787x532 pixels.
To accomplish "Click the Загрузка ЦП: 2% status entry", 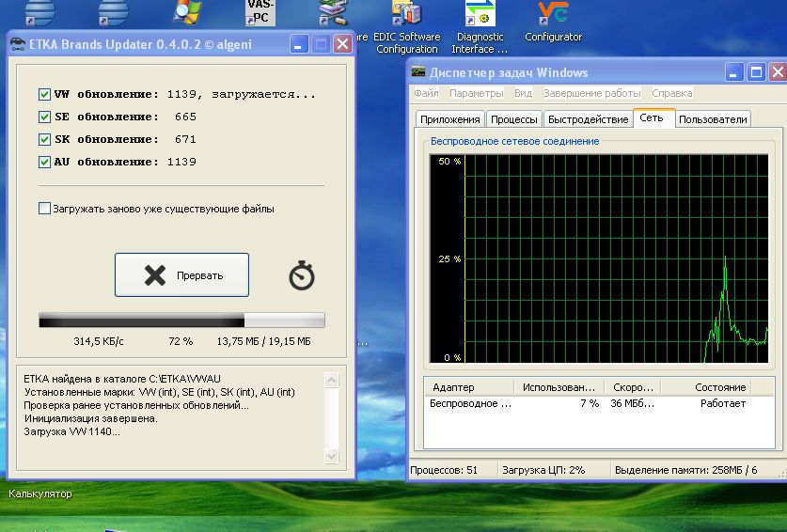I will coord(543,470).
